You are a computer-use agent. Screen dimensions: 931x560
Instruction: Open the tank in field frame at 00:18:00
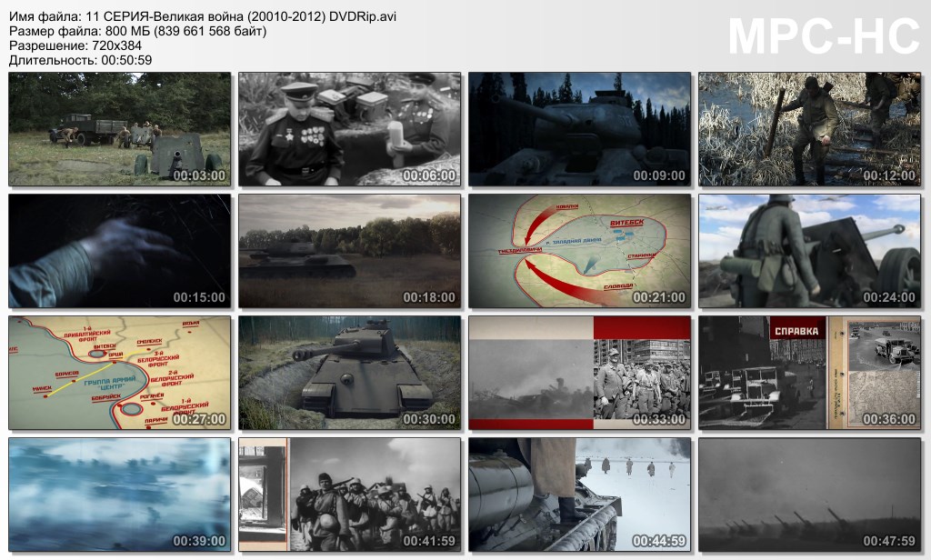(x=349, y=251)
